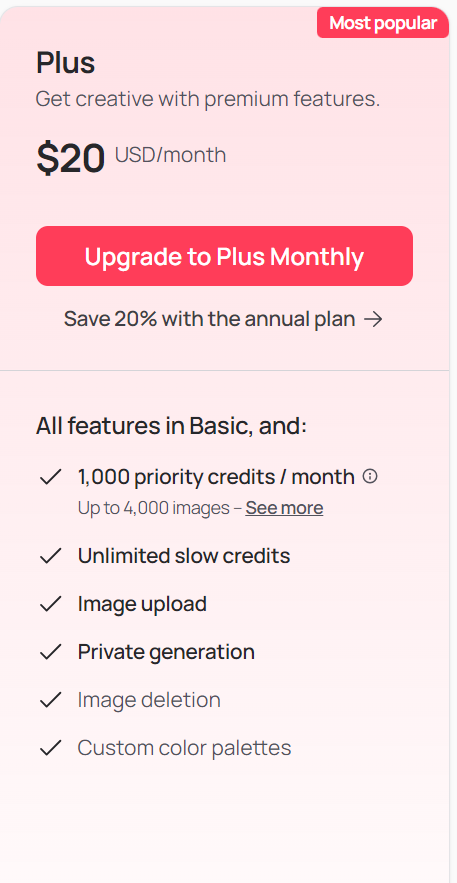Click the Unlimited slow credits feature text
457x883 pixels.
click(184, 556)
